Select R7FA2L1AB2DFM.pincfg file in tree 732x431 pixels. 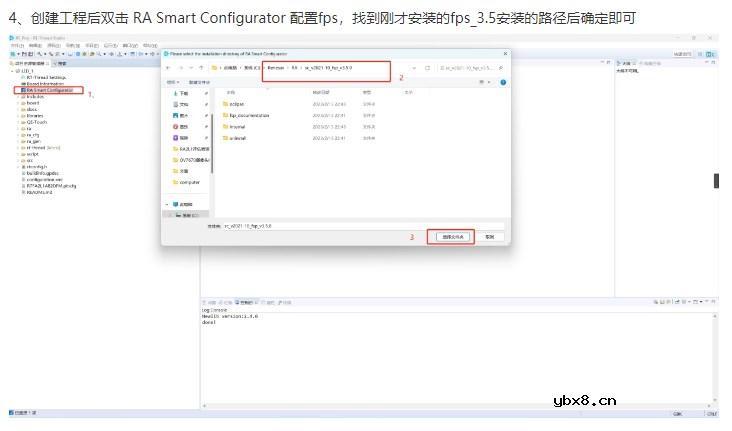[x=49, y=185]
